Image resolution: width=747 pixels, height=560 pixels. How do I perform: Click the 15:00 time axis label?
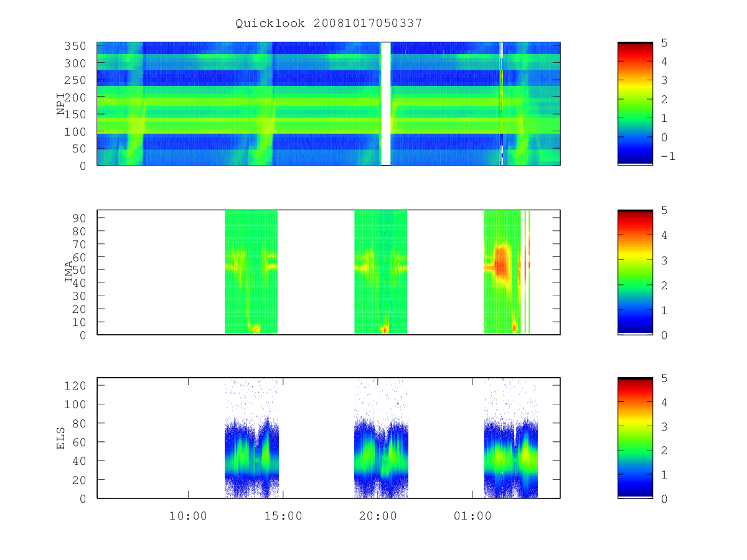[x=283, y=516]
